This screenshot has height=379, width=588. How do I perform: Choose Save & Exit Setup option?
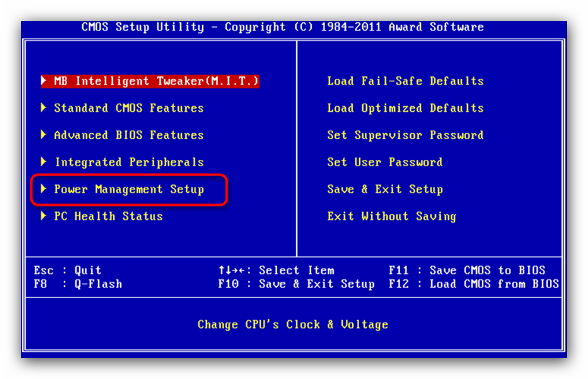pos(385,189)
